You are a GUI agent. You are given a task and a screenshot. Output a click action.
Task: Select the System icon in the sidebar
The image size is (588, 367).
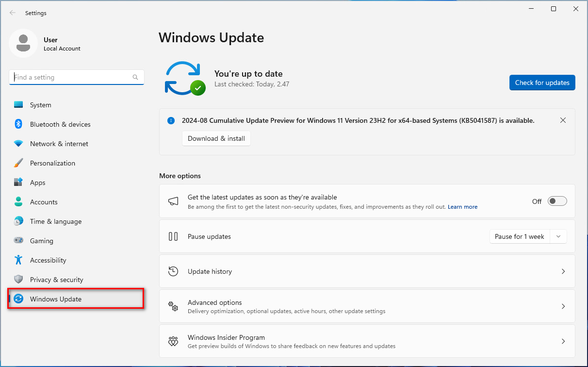(19, 105)
